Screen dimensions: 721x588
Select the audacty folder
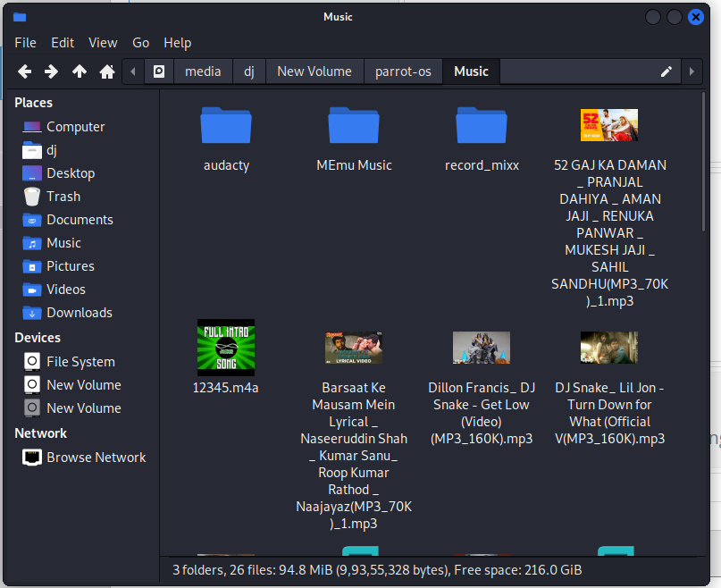(226, 126)
